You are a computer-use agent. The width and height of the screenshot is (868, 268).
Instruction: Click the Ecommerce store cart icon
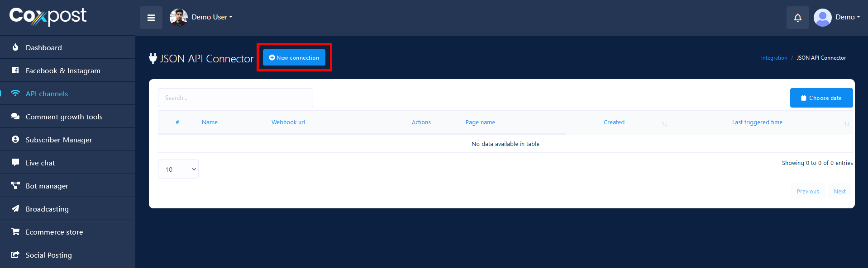[15, 232]
